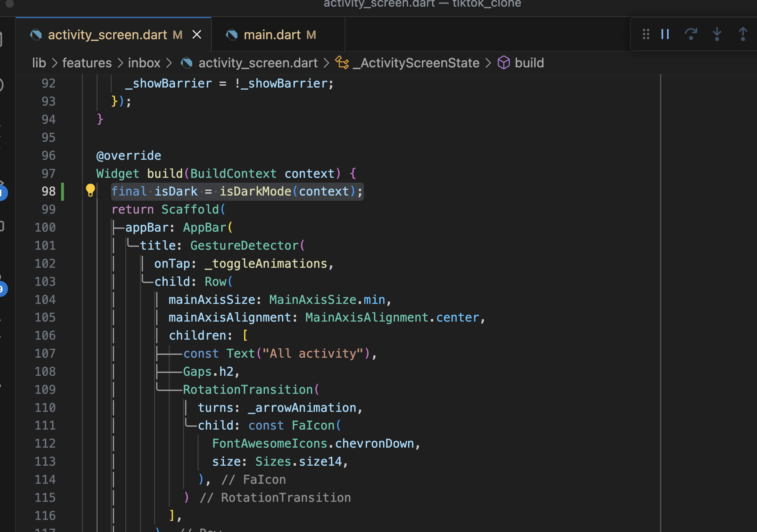Click the Step Out debug arrow
The height and width of the screenshot is (532, 757).
pos(742,34)
